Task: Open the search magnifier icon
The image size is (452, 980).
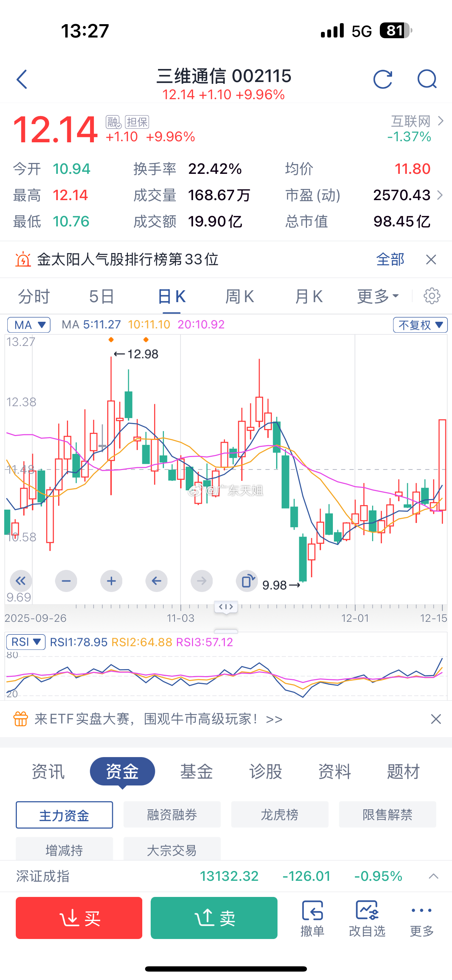Action: 427,79
